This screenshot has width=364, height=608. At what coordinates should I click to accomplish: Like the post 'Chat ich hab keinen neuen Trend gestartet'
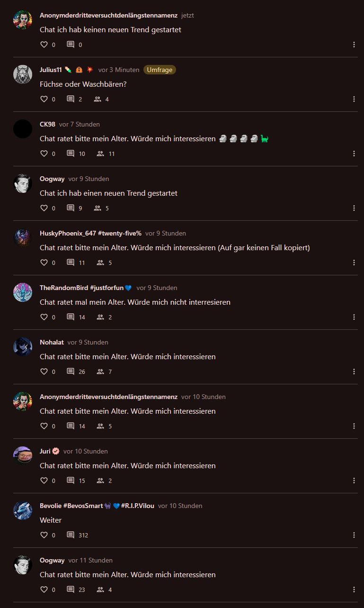44,45
